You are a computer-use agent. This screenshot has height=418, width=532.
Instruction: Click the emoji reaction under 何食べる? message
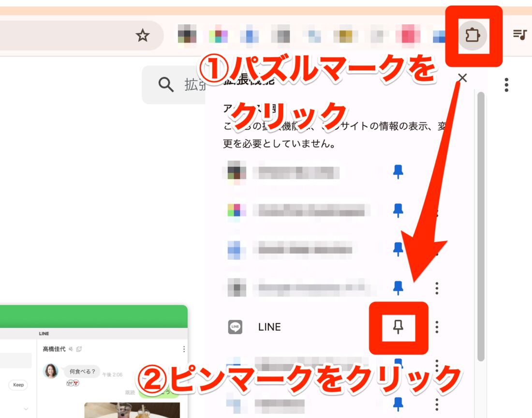pyautogui.click(x=73, y=382)
